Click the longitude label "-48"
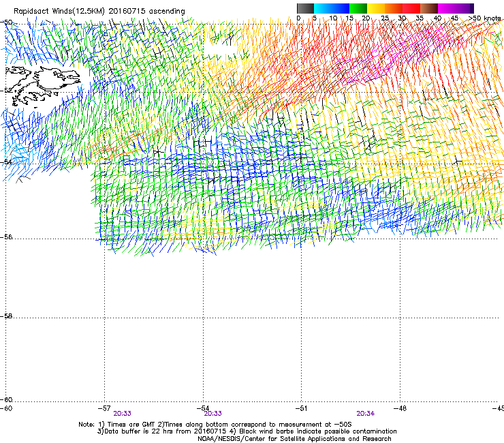The height and width of the screenshot is (443, 504). pos(400,408)
